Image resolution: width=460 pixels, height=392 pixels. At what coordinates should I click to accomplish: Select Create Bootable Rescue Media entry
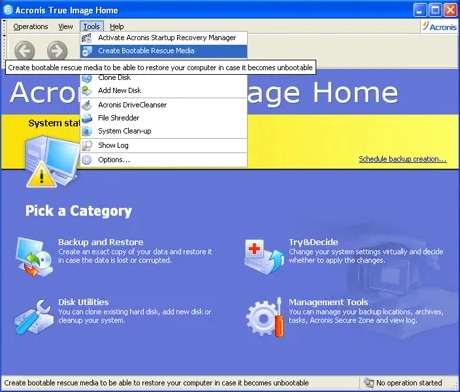164,51
